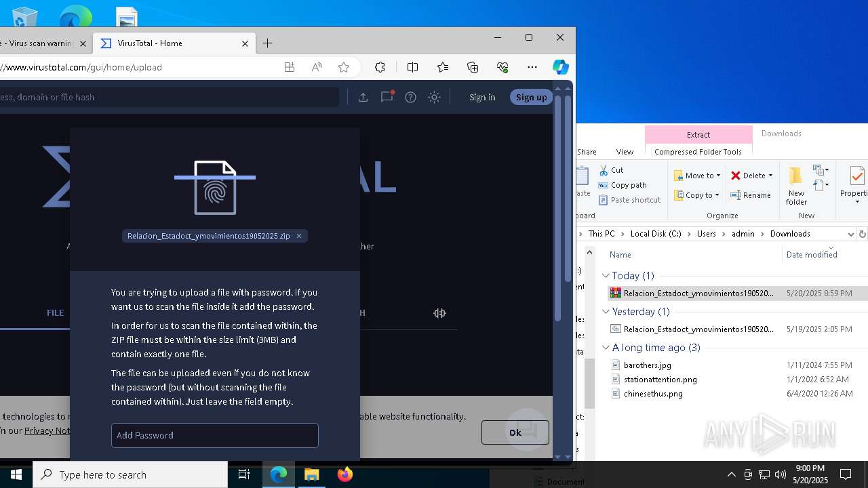Click Paste shortcut in Explorer ribbon
The image size is (868, 488).
click(x=629, y=200)
